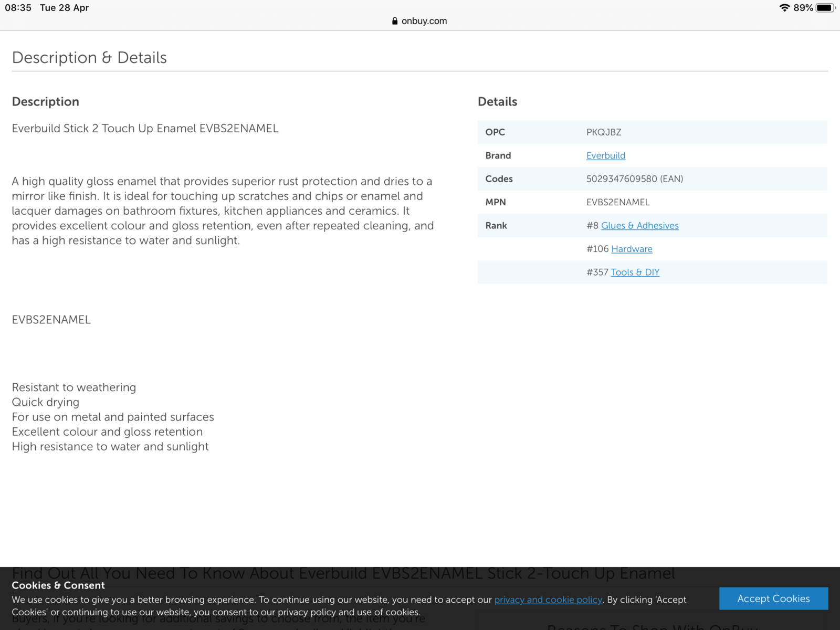Image resolution: width=840 pixels, height=630 pixels.
Task: Open the Tools & DIY category link
Action: click(635, 272)
